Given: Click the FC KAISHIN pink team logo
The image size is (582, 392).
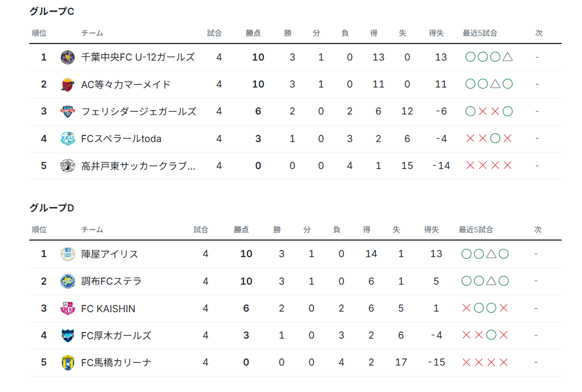Looking at the screenshot, I should coord(68,308).
